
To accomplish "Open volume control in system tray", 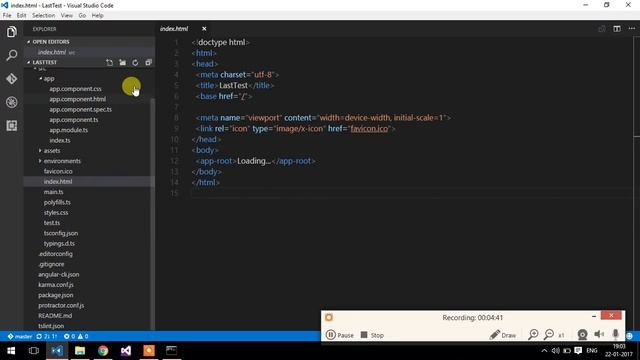I will click(x=556, y=351).
